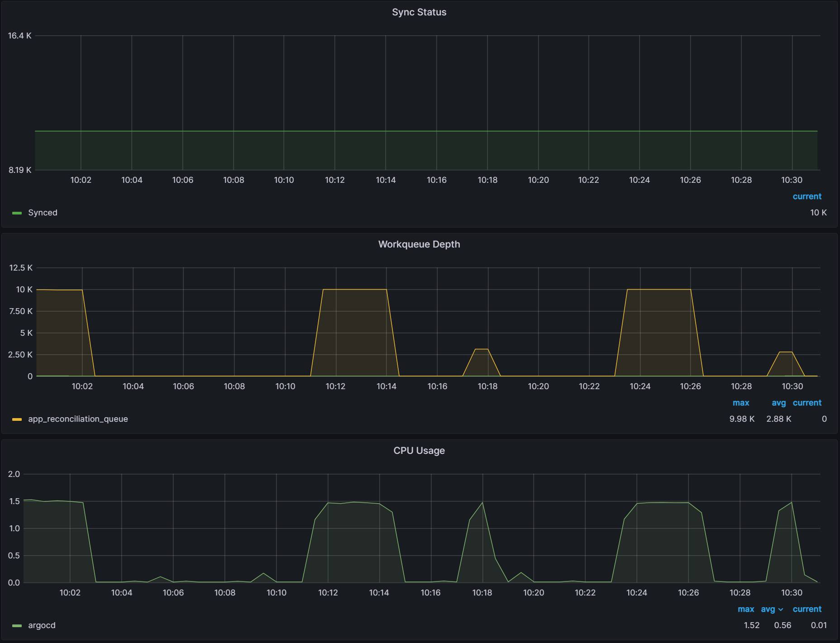Image resolution: width=840 pixels, height=643 pixels.
Task: Toggle the app_reconciliation_queue series legend label
Action: [x=78, y=419]
